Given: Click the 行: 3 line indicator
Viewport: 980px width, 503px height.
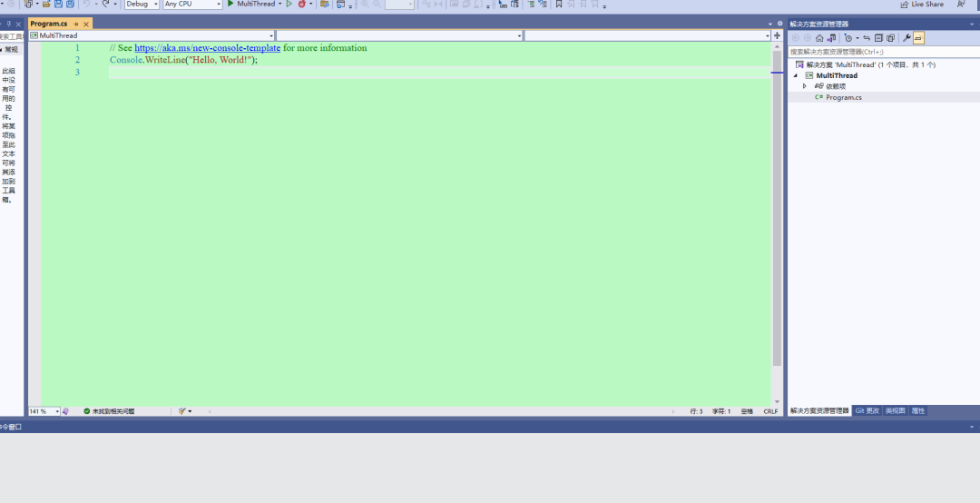Looking at the screenshot, I should (696, 411).
